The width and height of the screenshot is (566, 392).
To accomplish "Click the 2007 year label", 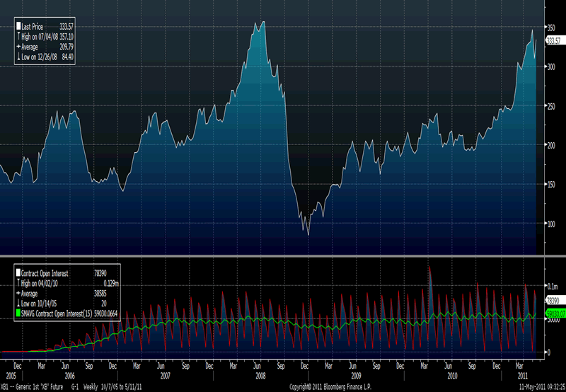I will coord(165,376).
